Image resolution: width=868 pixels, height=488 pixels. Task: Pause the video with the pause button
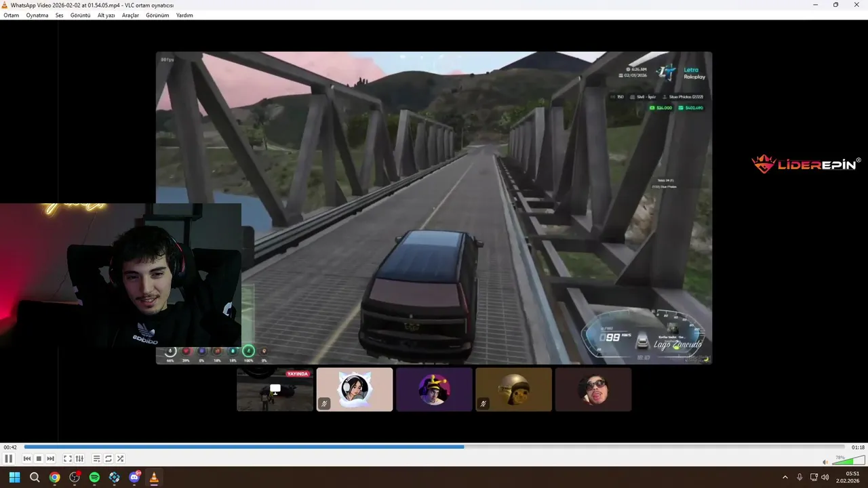point(9,459)
